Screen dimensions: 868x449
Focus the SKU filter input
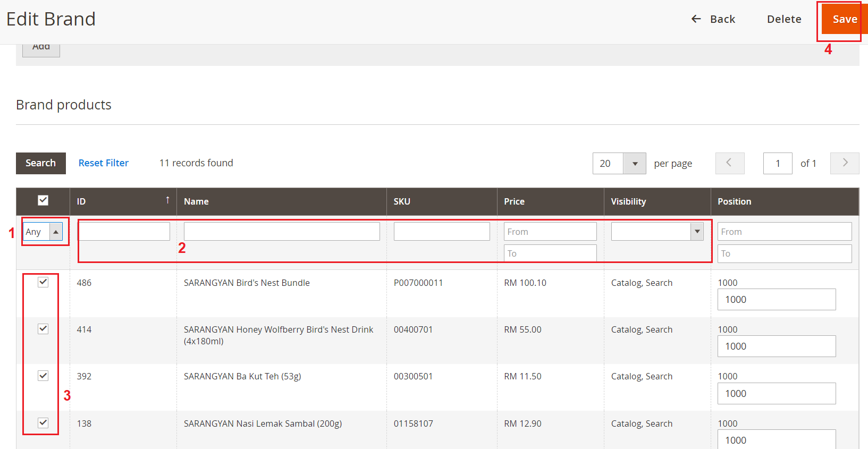coord(442,232)
